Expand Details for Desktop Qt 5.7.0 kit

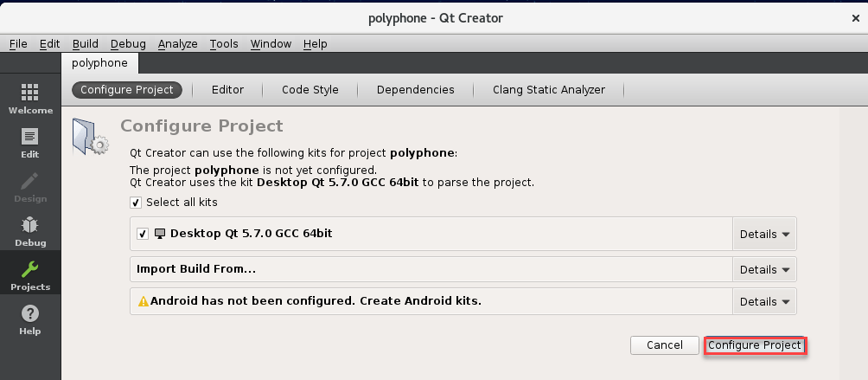(764, 235)
